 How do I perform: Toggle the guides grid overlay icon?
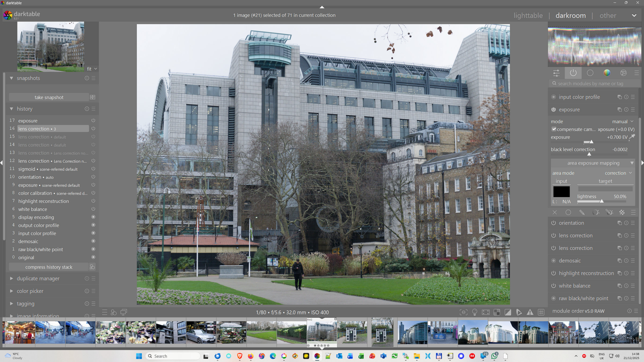tap(541, 312)
